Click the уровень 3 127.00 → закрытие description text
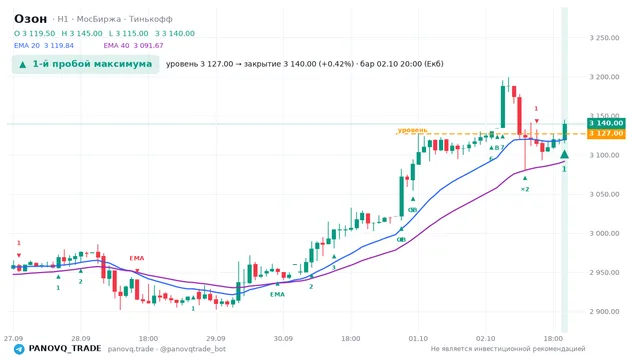640x360 pixels. [304, 64]
